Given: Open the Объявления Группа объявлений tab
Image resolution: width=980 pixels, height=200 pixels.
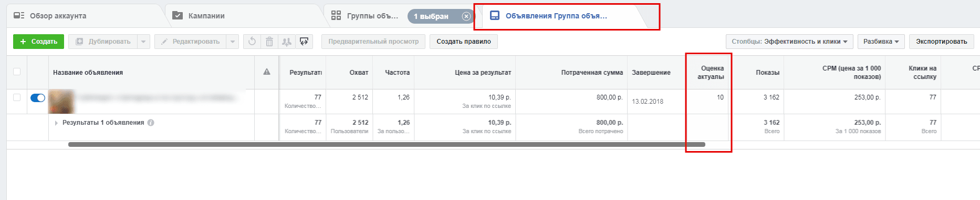Looking at the screenshot, I should (x=557, y=16).
